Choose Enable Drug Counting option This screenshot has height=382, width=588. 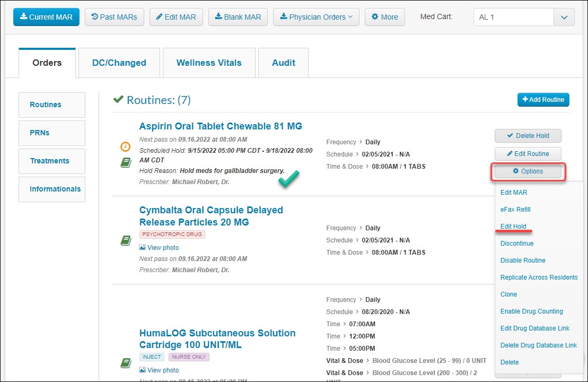tap(531, 311)
